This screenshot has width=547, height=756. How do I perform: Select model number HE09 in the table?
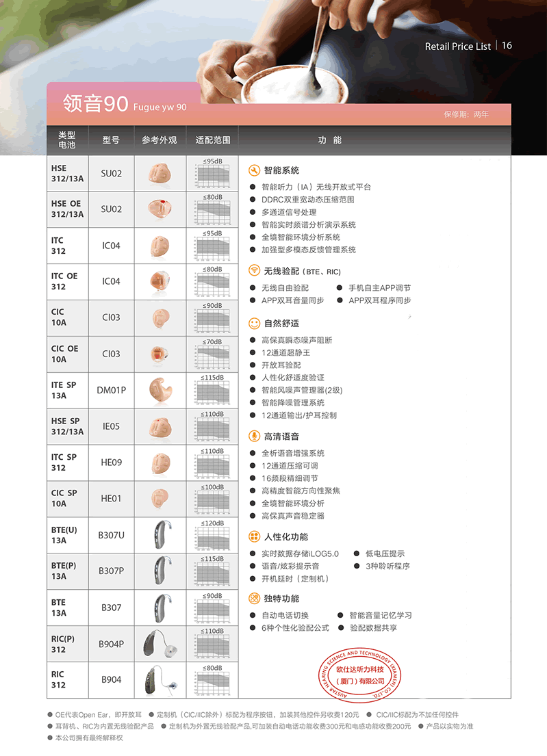coord(111,462)
